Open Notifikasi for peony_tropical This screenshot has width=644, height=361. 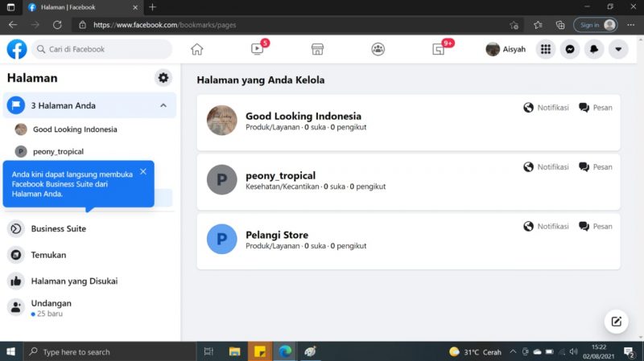tap(546, 167)
